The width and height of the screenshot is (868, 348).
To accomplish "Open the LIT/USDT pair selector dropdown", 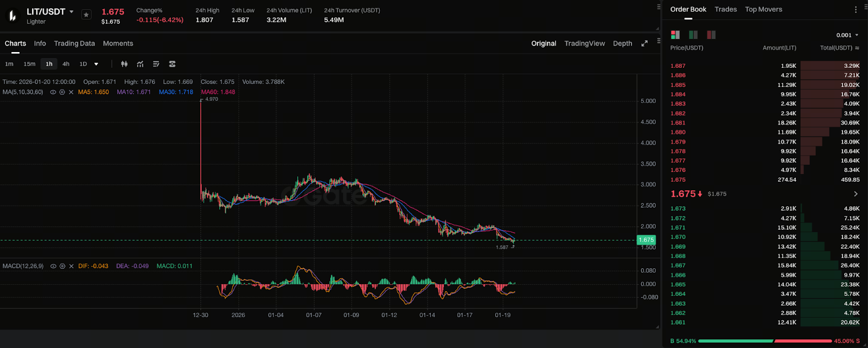I will click(x=71, y=12).
